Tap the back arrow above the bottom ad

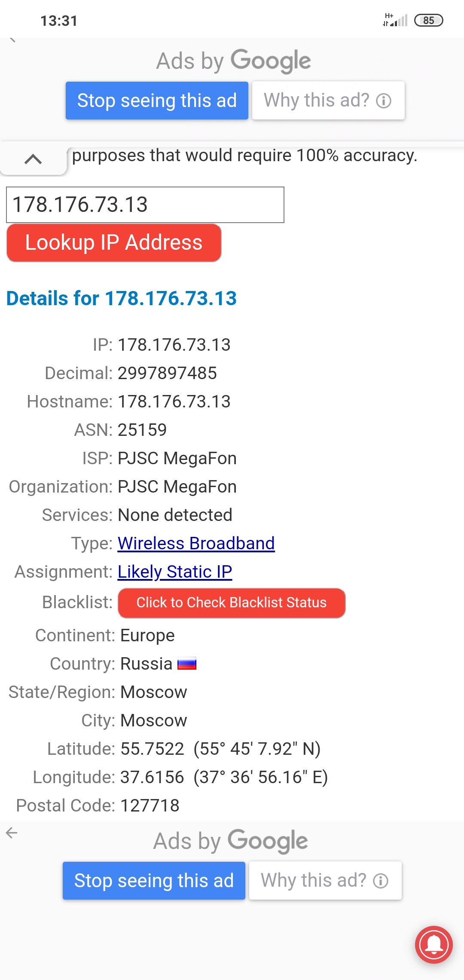point(12,832)
